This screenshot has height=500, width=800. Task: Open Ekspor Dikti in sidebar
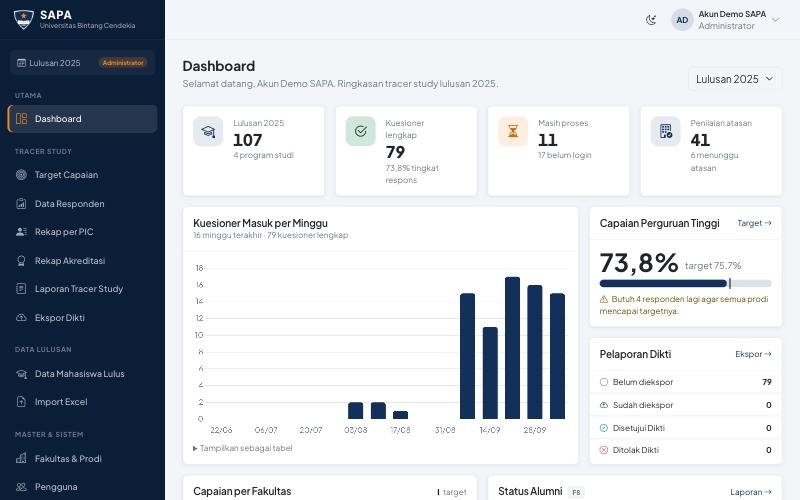click(x=83, y=317)
